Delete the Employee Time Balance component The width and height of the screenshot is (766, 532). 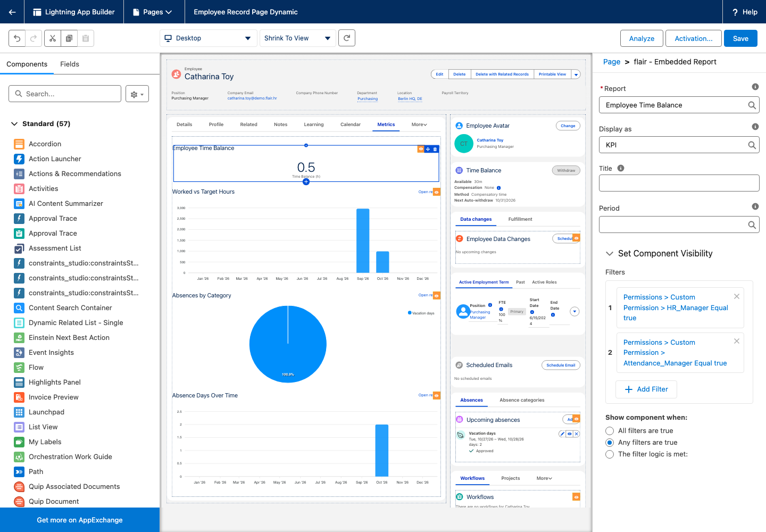(435, 149)
